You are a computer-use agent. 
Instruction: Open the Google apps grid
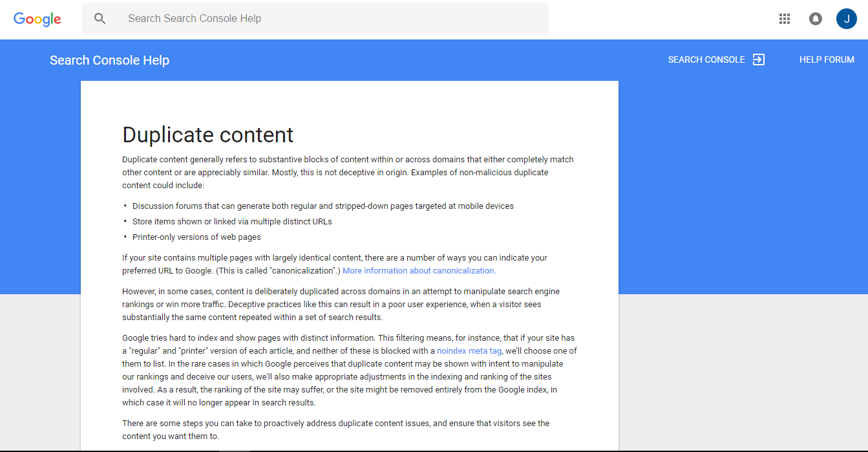pyautogui.click(x=785, y=19)
